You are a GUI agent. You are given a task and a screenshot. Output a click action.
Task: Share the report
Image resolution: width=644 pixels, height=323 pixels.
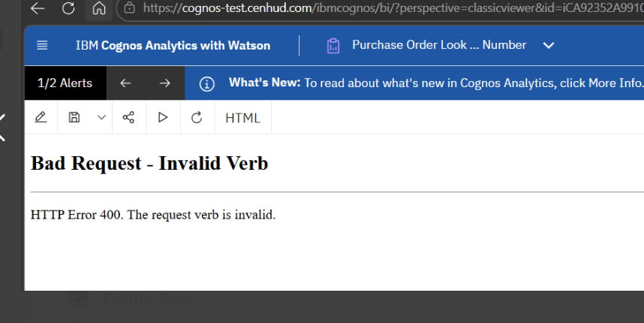pos(128,117)
